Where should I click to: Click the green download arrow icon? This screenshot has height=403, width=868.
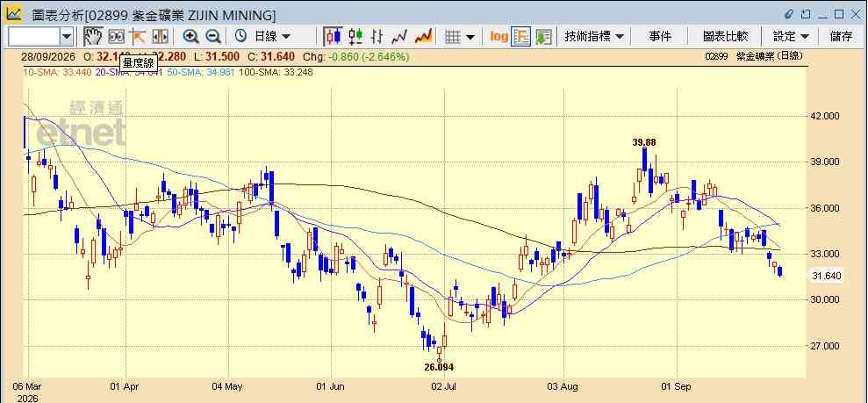point(543,37)
